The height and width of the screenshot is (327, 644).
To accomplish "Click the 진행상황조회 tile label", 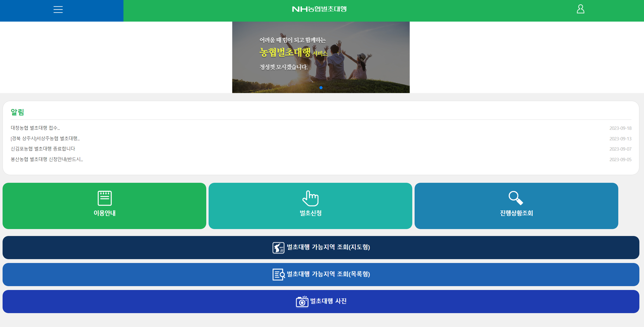I will (516, 213).
